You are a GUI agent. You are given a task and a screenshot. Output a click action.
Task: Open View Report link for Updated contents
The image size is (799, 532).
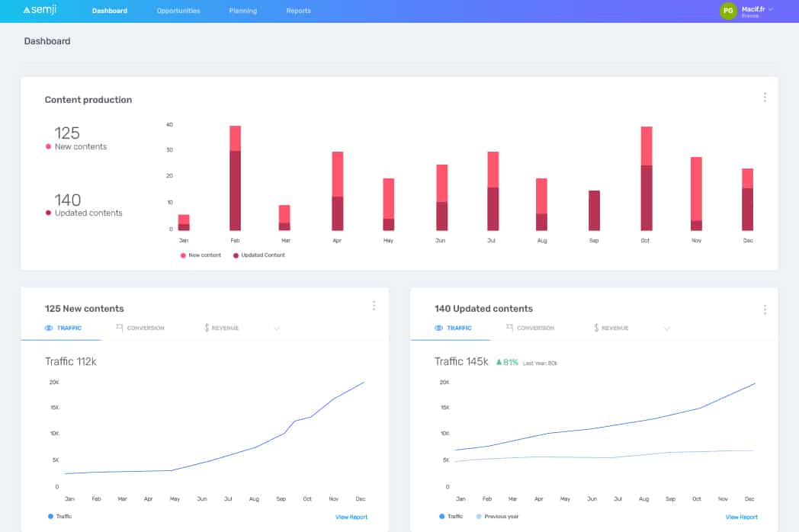(x=741, y=518)
